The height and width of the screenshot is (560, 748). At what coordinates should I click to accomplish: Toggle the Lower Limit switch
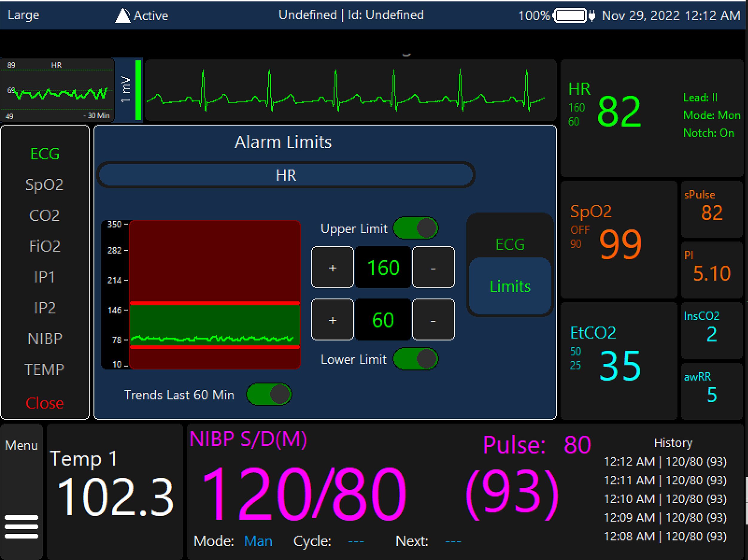(x=416, y=359)
